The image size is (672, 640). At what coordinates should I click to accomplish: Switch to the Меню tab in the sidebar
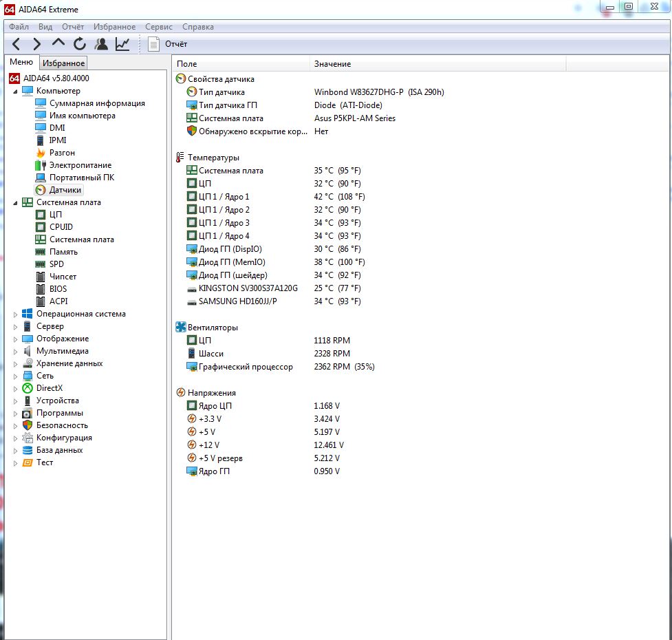[x=21, y=62]
